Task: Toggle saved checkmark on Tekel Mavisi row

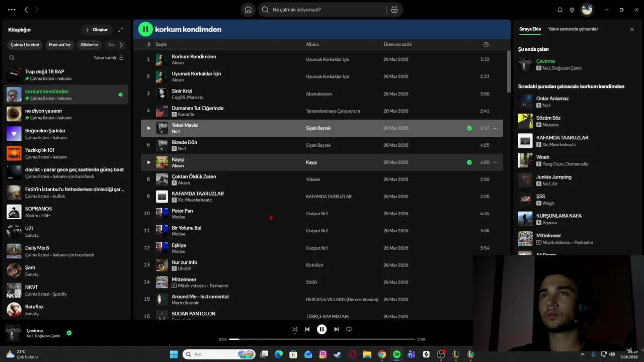Action: (469, 128)
